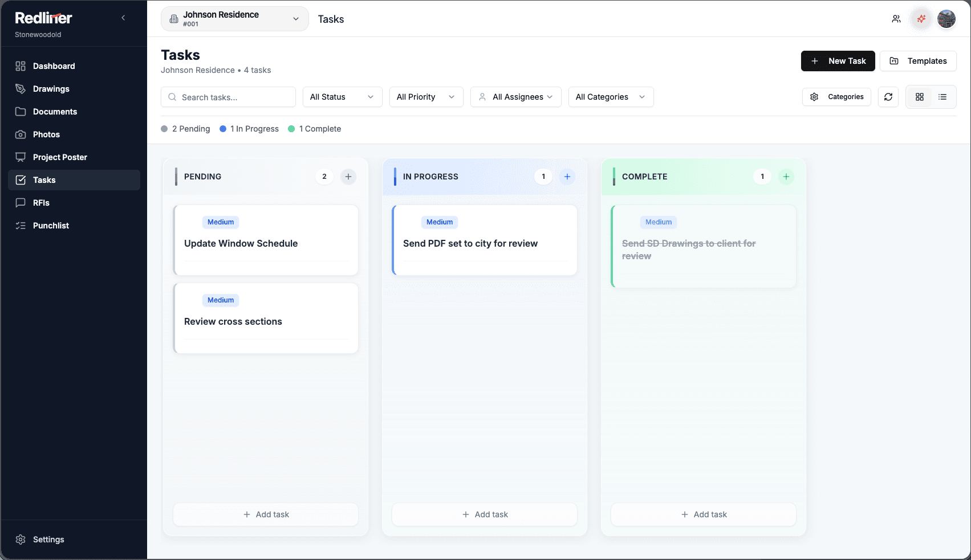Open the AI sparkle assistant
Viewport: 971px width, 560px height.
pyautogui.click(x=921, y=19)
